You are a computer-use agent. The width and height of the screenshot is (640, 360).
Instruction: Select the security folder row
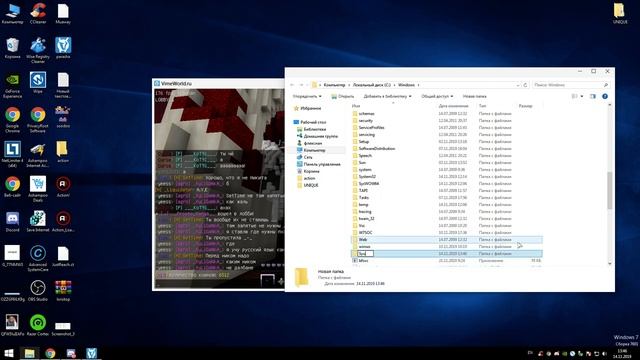[447, 120]
